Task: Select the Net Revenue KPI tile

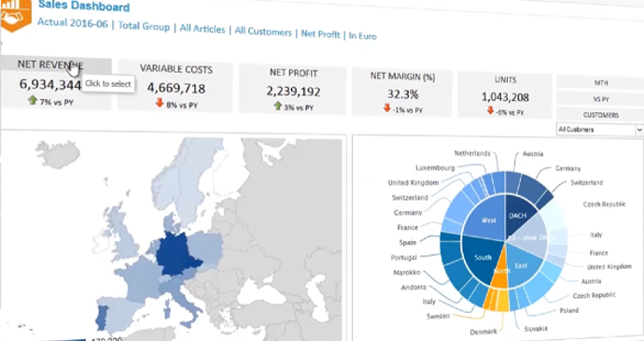Action: [56, 83]
